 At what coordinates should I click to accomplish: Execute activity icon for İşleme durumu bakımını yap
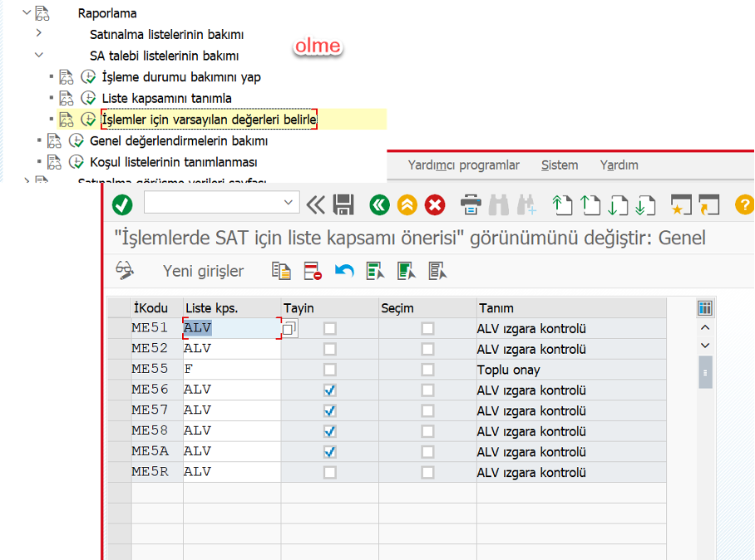pos(88,77)
